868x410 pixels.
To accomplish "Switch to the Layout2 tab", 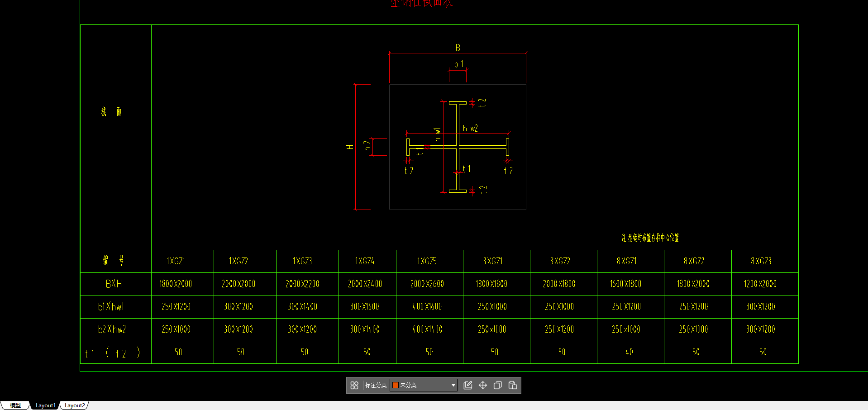I will [75, 405].
